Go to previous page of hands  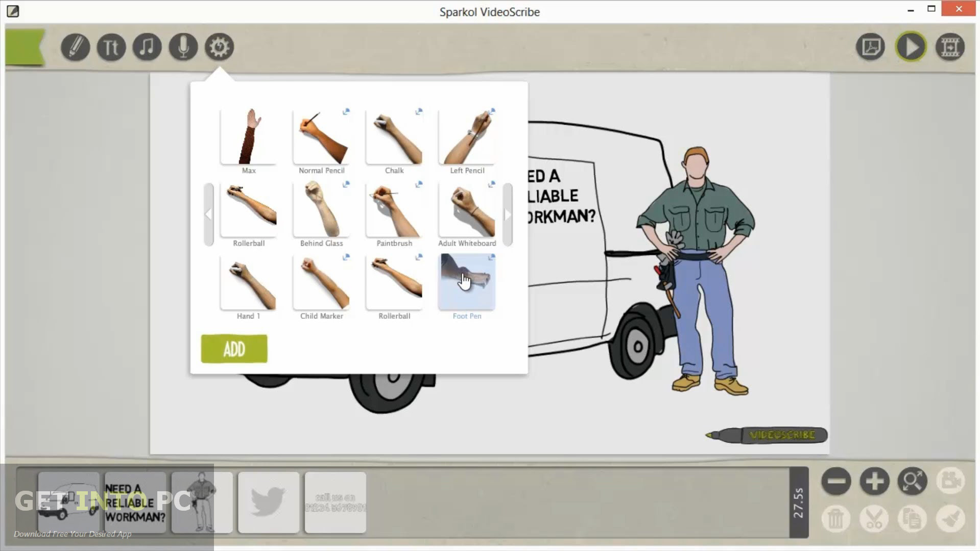click(x=208, y=214)
